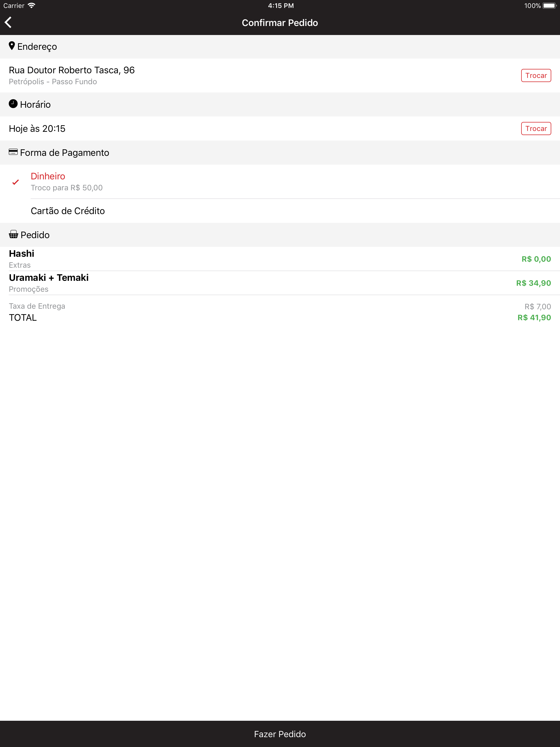560x747 pixels.
Task: Select Dinheiro as payment method
Action: coord(280,182)
